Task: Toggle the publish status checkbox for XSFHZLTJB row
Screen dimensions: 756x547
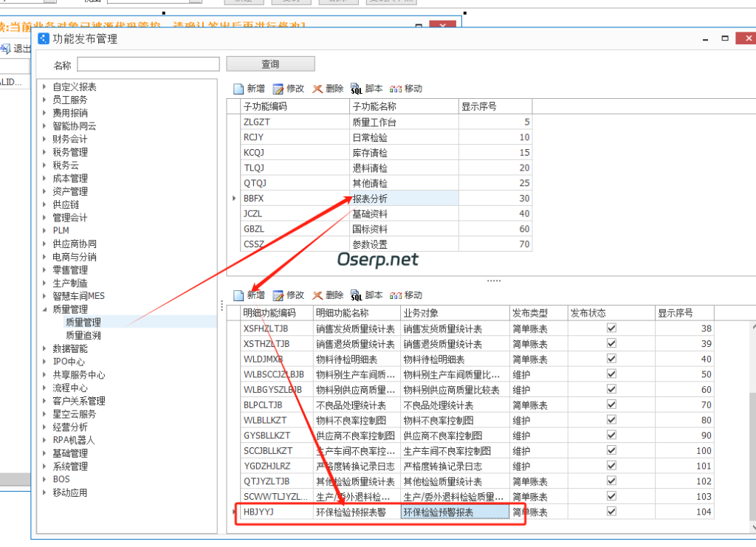Action: tap(611, 328)
